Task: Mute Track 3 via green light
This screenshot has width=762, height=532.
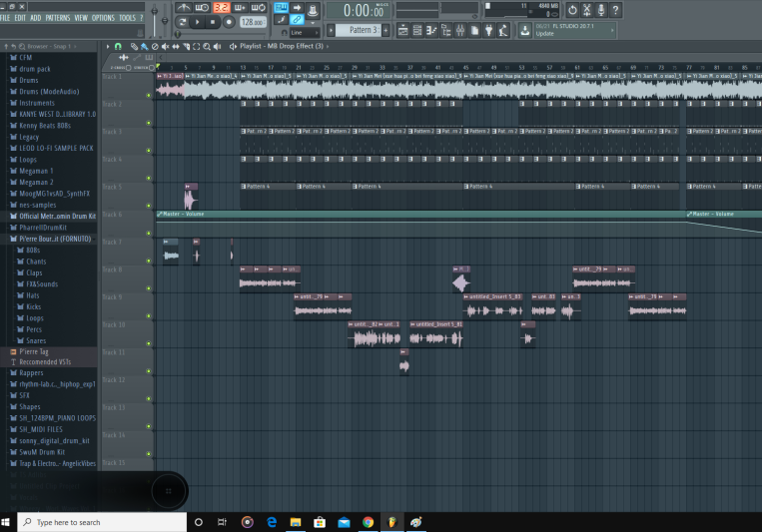Action: click(x=149, y=151)
